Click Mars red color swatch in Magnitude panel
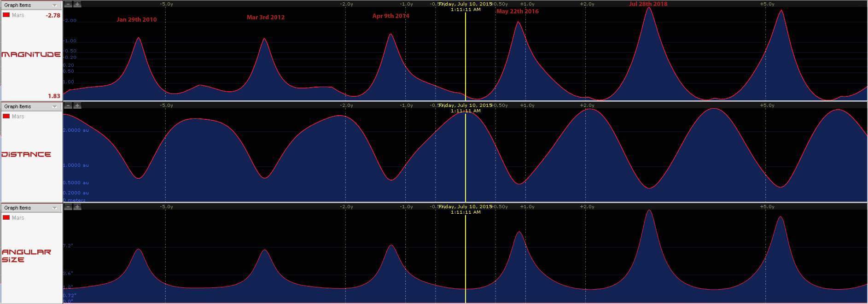This screenshot has height=304, width=868. tap(6, 15)
